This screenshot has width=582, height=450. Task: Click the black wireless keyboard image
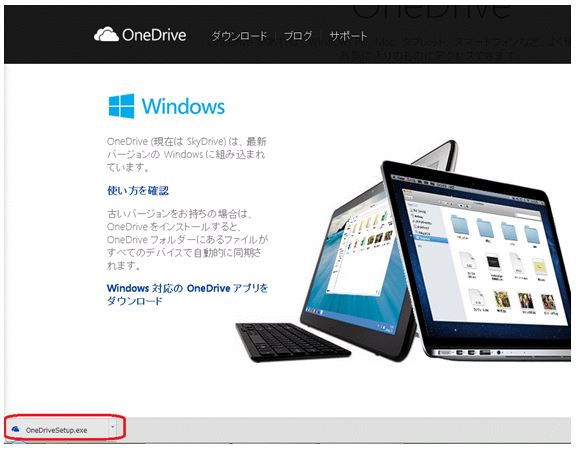coord(292,342)
